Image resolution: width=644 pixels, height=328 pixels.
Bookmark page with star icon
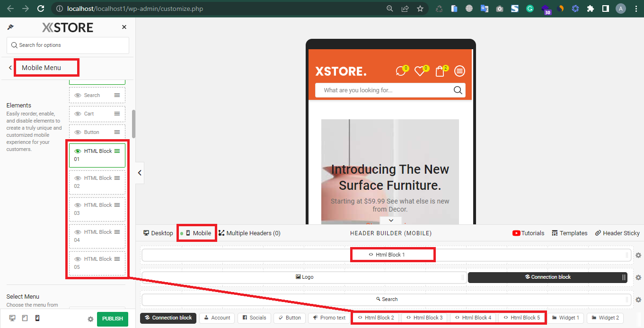point(420,9)
